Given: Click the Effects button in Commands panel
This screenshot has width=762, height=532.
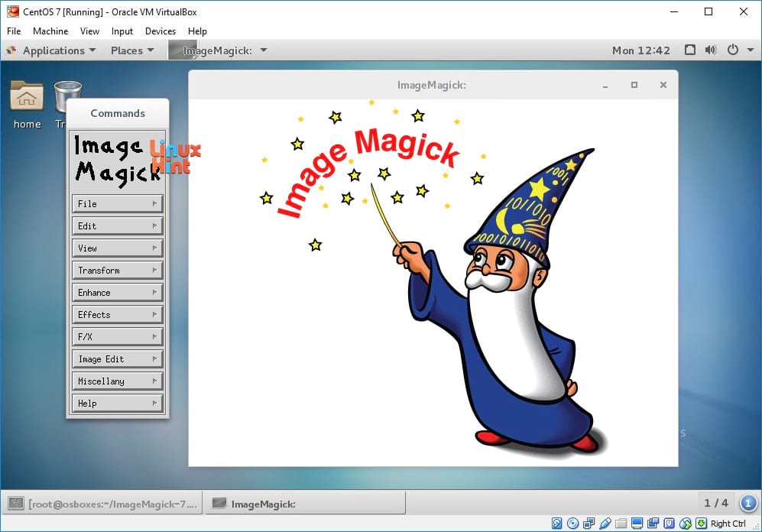Looking at the screenshot, I should click(117, 314).
